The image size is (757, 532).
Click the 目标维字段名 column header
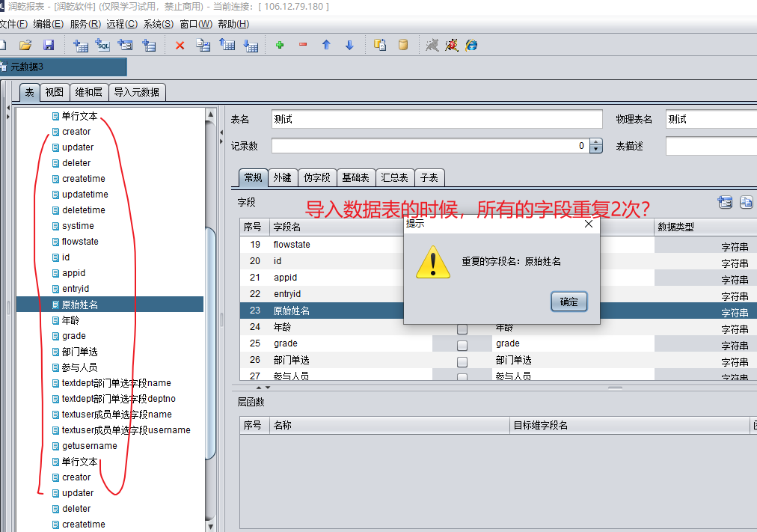[629, 425]
